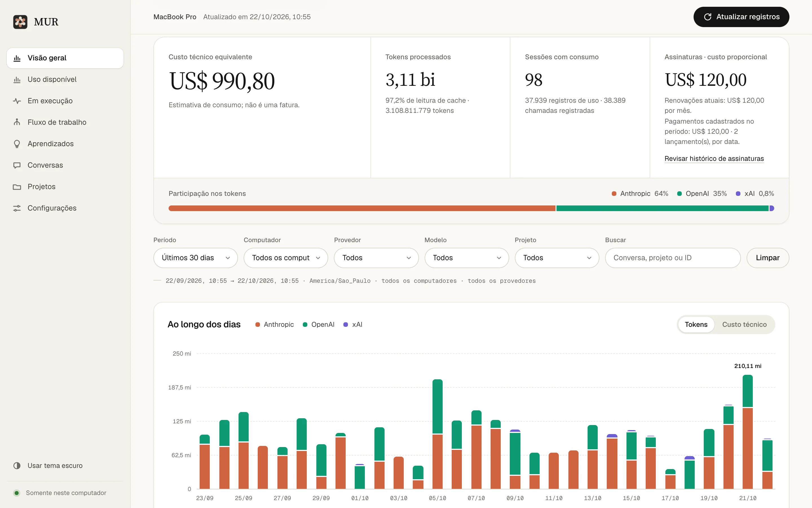Click the tallest bar labeled 210,11 mi
The image size is (812, 508).
point(748,432)
